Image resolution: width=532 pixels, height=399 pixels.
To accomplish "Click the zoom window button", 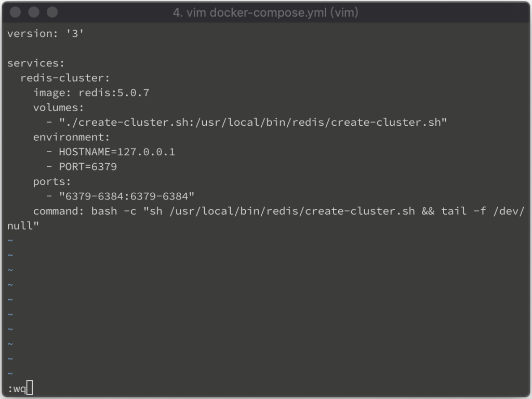I will coord(52,12).
